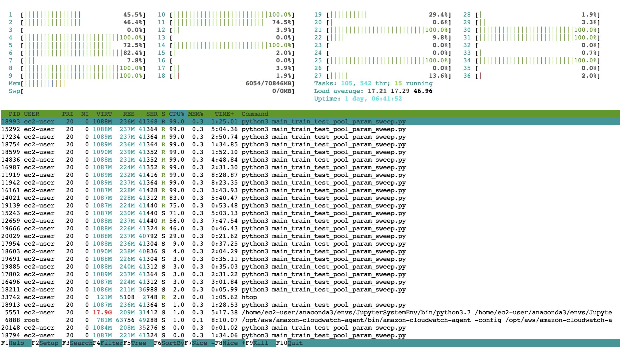Viewport: 620px width, 364px height.
Task: Select process row with PID 20148
Action: point(310,328)
